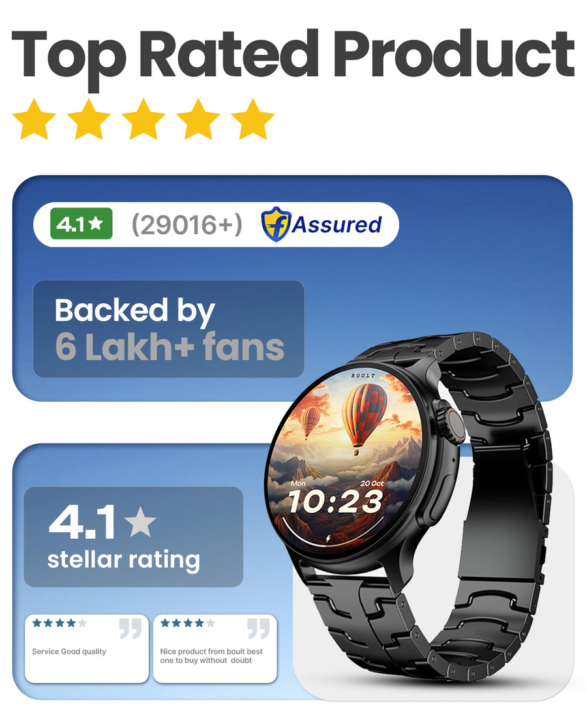Click the green 4.1 star rating badge

point(81,224)
